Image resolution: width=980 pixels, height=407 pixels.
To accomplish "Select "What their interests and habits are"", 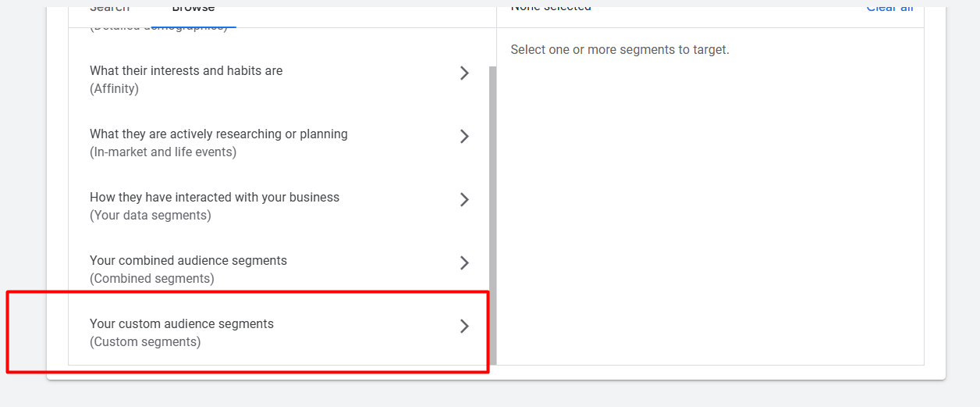I will (186, 71).
